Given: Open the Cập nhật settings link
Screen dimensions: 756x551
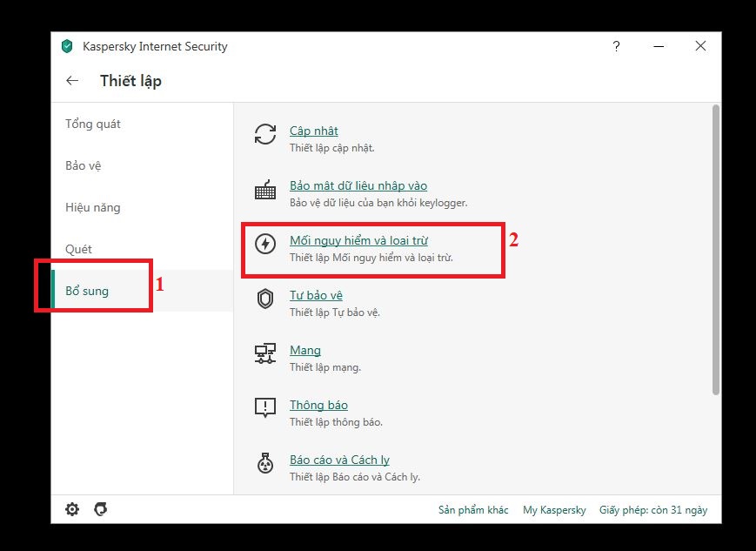Looking at the screenshot, I should [314, 131].
